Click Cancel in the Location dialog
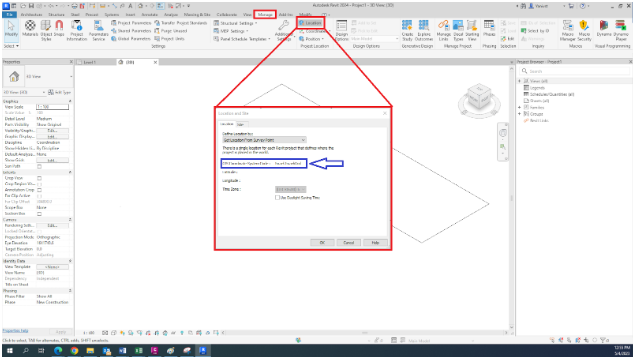Screen dimensions: 635x361 coord(349,243)
